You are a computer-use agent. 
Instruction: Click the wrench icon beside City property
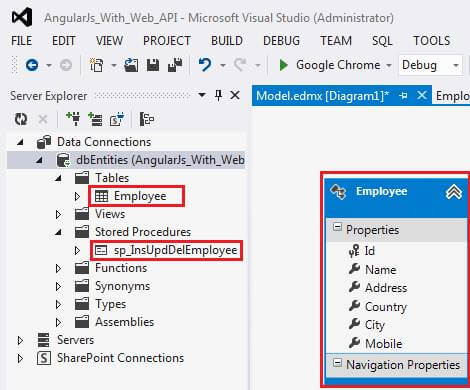coord(354,324)
